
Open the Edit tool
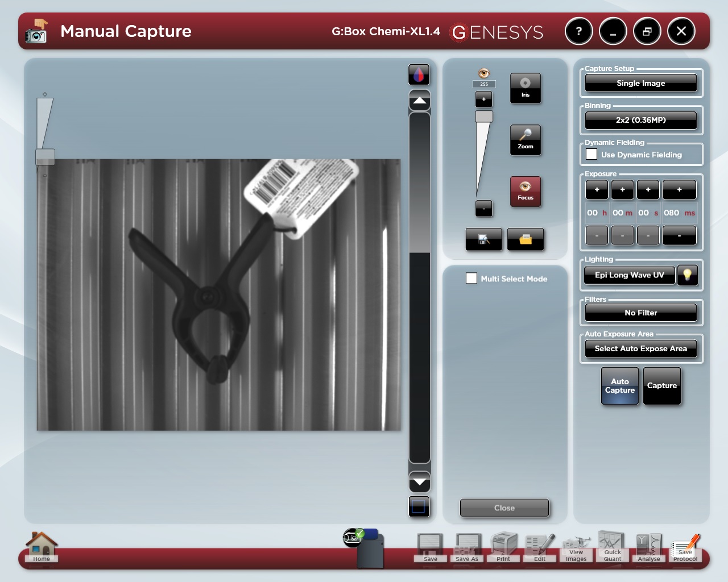click(x=540, y=548)
